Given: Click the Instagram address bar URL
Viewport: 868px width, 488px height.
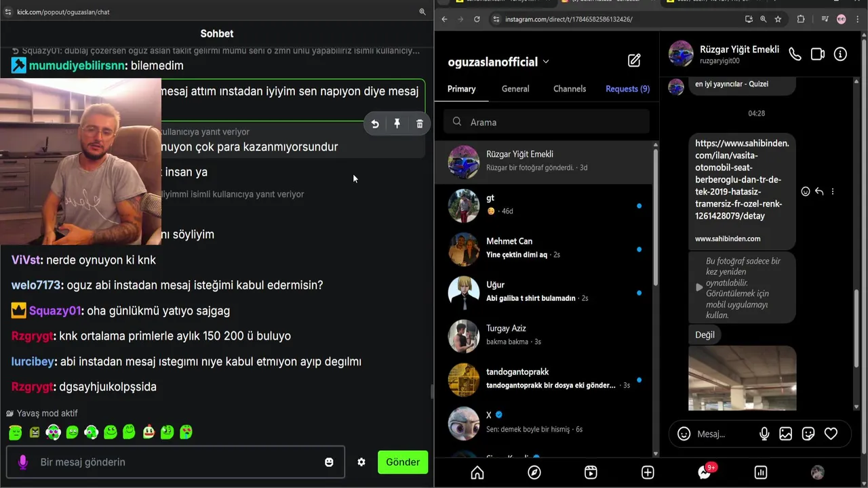Looking at the screenshot, I should point(568,19).
